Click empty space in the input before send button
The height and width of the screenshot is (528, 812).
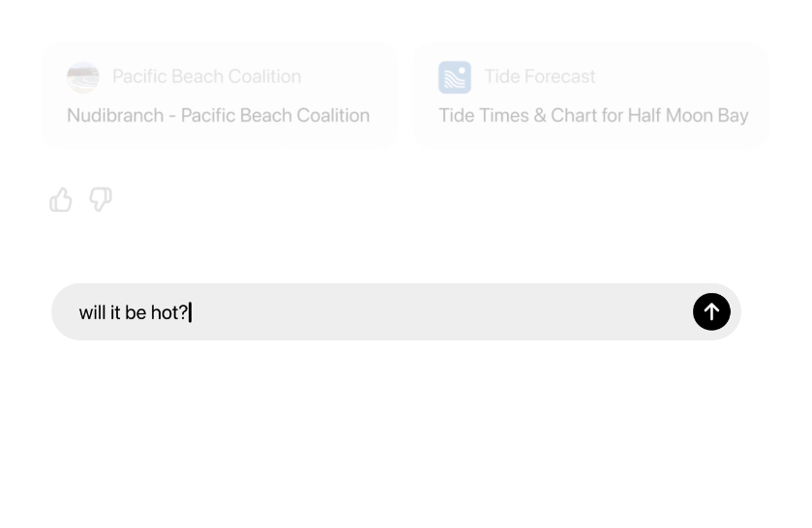(x=440, y=311)
